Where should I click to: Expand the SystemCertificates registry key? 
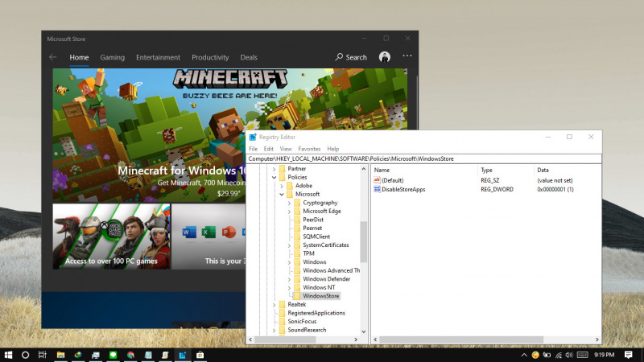(289, 245)
